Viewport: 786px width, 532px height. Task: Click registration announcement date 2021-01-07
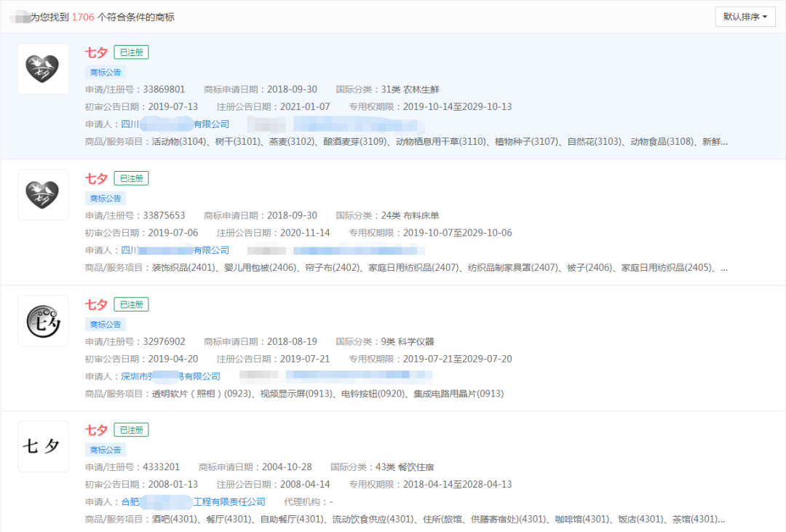point(305,107)
